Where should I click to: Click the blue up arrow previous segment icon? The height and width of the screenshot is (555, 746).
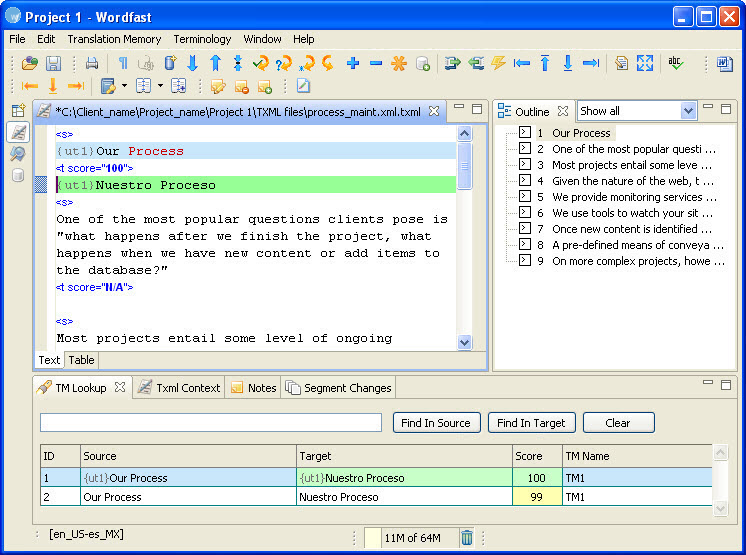(216, 63)
